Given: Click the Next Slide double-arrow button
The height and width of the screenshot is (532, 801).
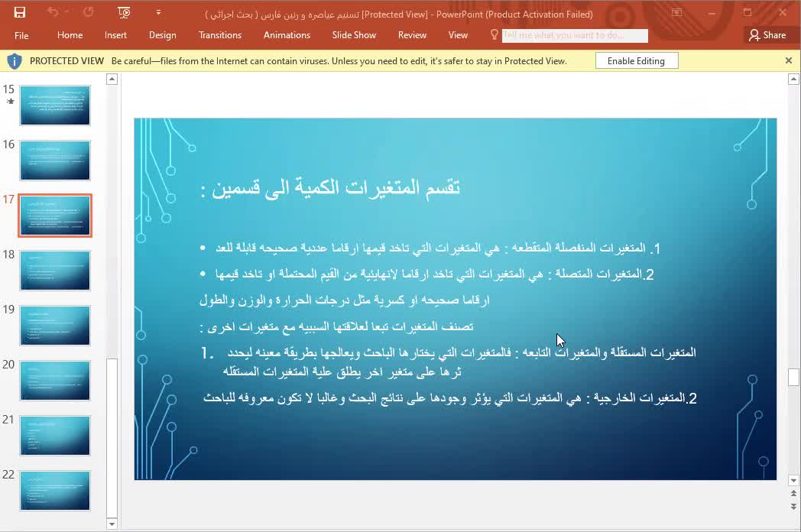Looking at the screenshot, I should pos(793,507).
